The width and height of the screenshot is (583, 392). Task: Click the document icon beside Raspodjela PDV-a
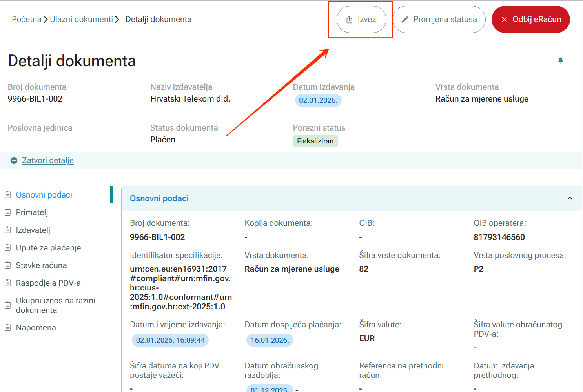coord(7,283)
